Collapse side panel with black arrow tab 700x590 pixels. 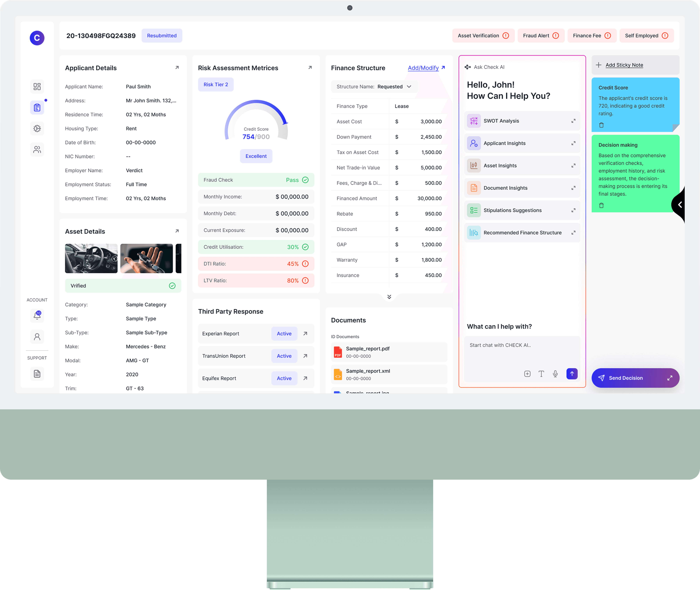[680, 204]
